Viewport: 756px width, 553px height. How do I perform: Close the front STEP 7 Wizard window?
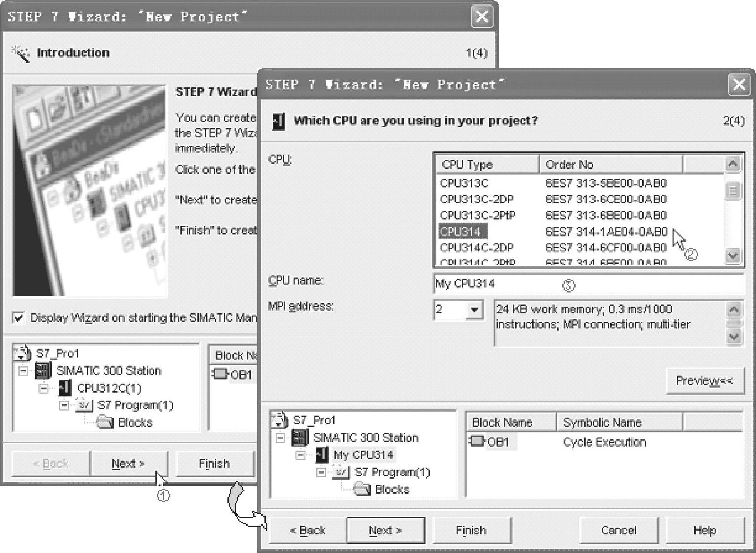pyautogui.click(x=739, y=84)
